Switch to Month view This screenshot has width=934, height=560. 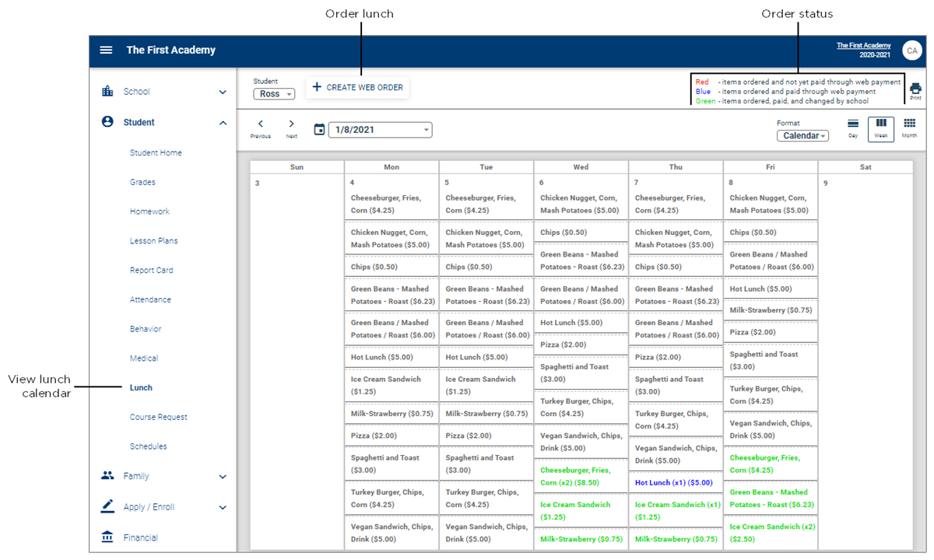pos(909,128)
